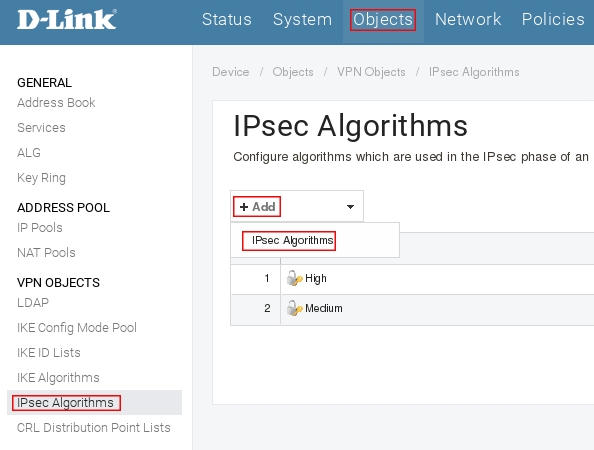The height and width of the screenshot is (450, 594).
Task: Open Key Ring settings
Action: (x=41, y=177)
